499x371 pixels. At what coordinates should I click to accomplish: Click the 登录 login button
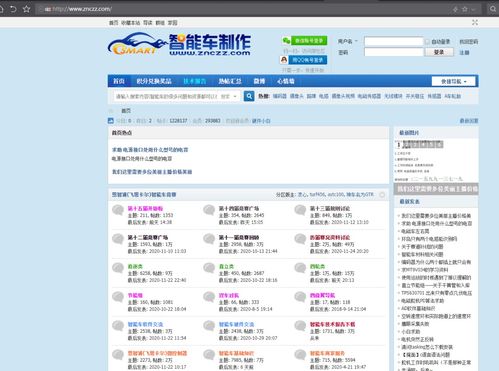(x=439, y=52)
